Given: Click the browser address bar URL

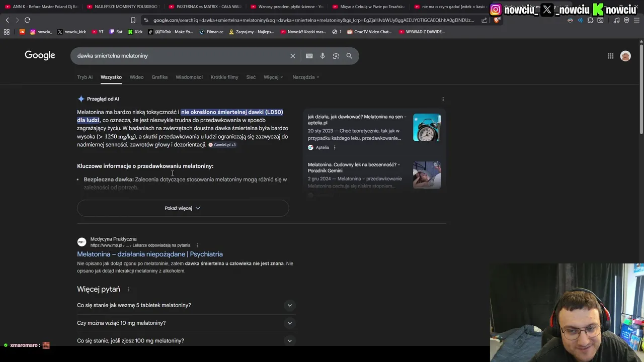Looking at the screenshot, I should pyautogui.click(x=313, y=20).
